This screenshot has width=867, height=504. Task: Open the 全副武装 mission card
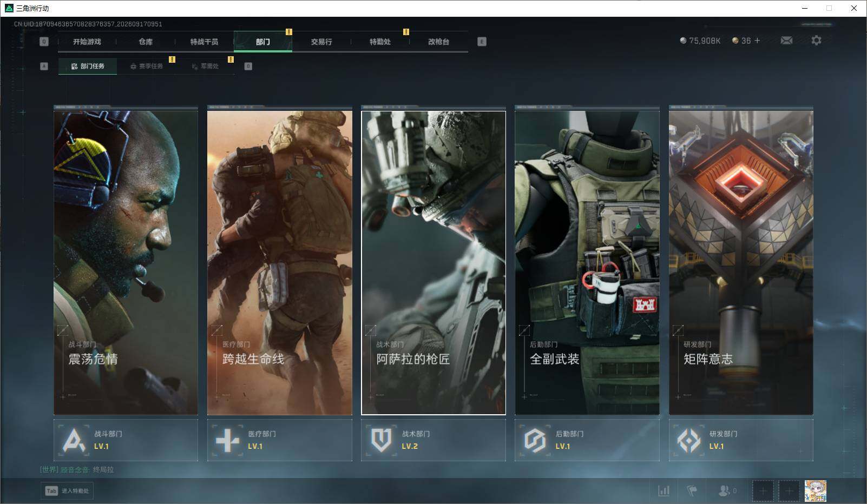click(587, 263)
